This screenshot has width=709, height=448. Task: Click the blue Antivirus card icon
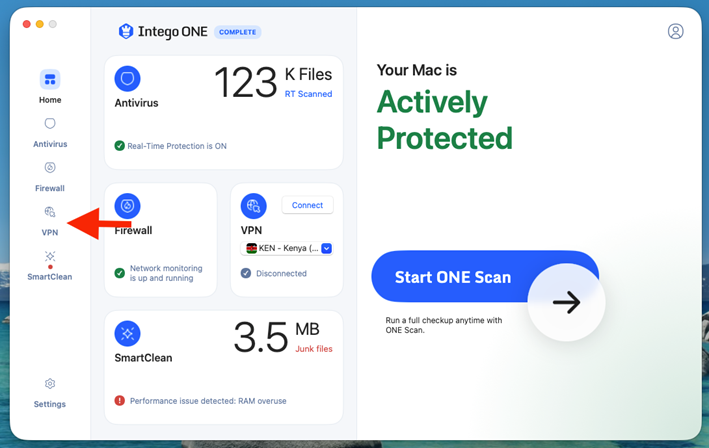click(x=128, y=79)
